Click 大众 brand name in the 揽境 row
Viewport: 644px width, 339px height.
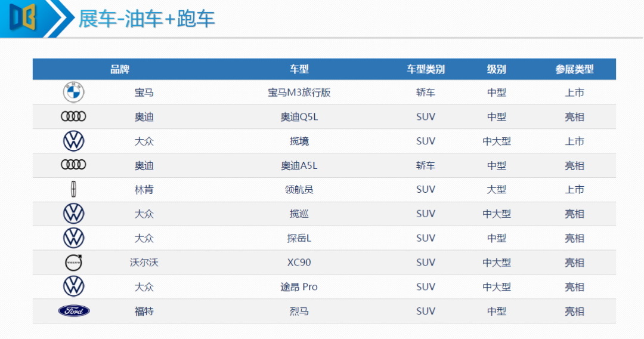(144, 141)
